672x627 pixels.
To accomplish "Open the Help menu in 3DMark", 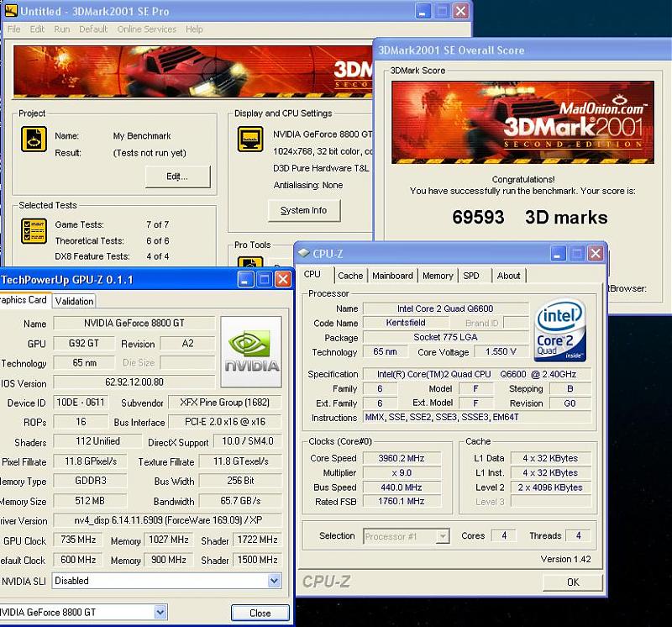I will point(194,29).
